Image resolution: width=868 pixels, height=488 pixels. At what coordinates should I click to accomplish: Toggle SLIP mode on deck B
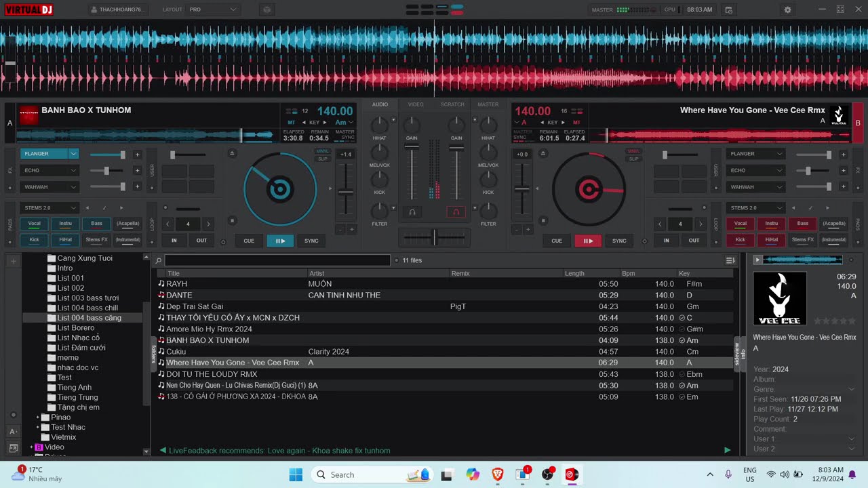click(633, 159)
